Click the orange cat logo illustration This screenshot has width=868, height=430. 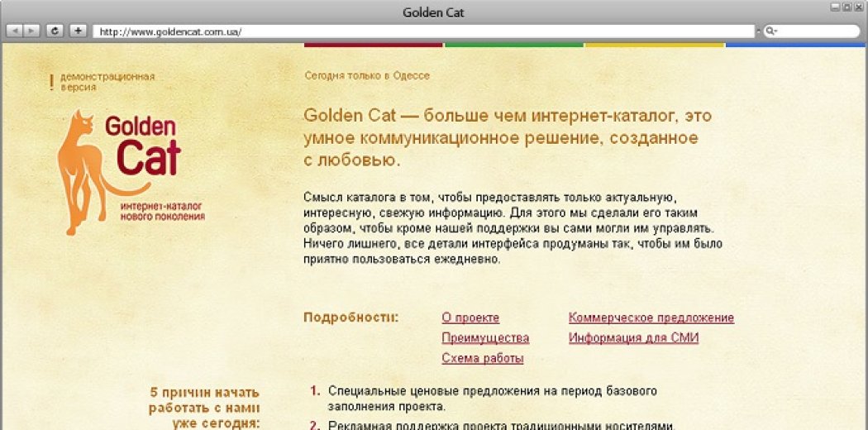coord(81,174)
